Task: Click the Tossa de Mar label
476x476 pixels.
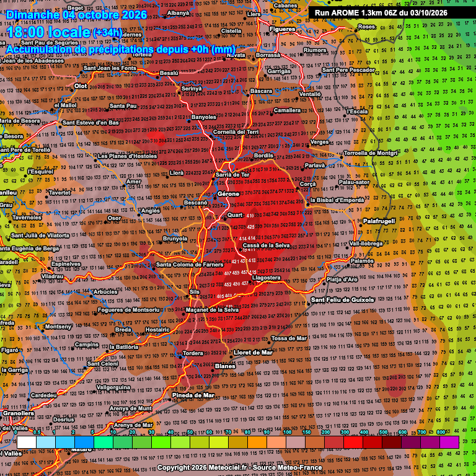Action: coord(289,338)
